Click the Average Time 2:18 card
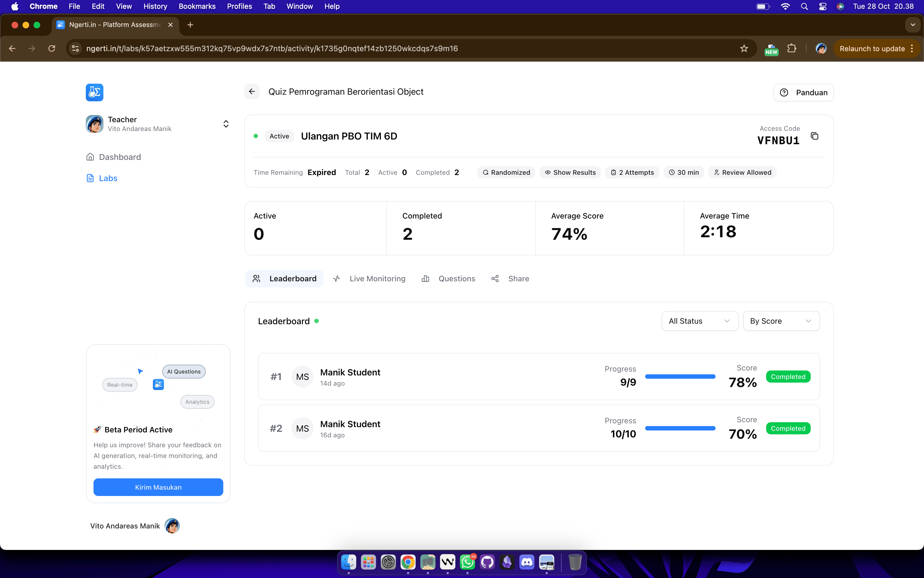The width and height of the screenshot is (924, 578). pyautogui.click(x=758, y=228)
